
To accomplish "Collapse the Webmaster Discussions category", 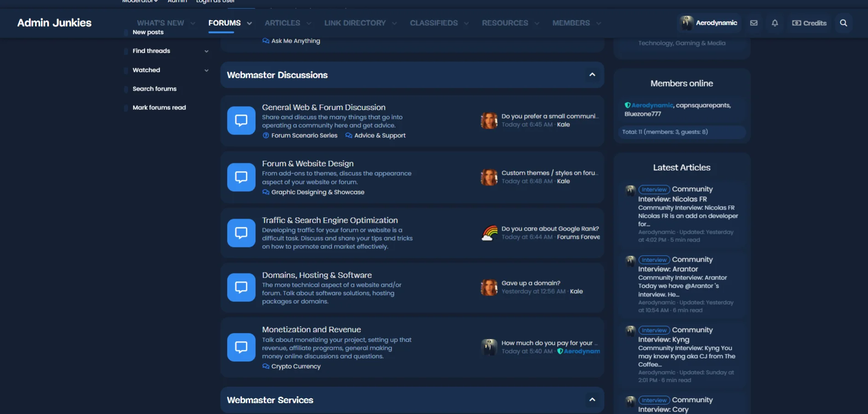I will [x=592, y=75].
